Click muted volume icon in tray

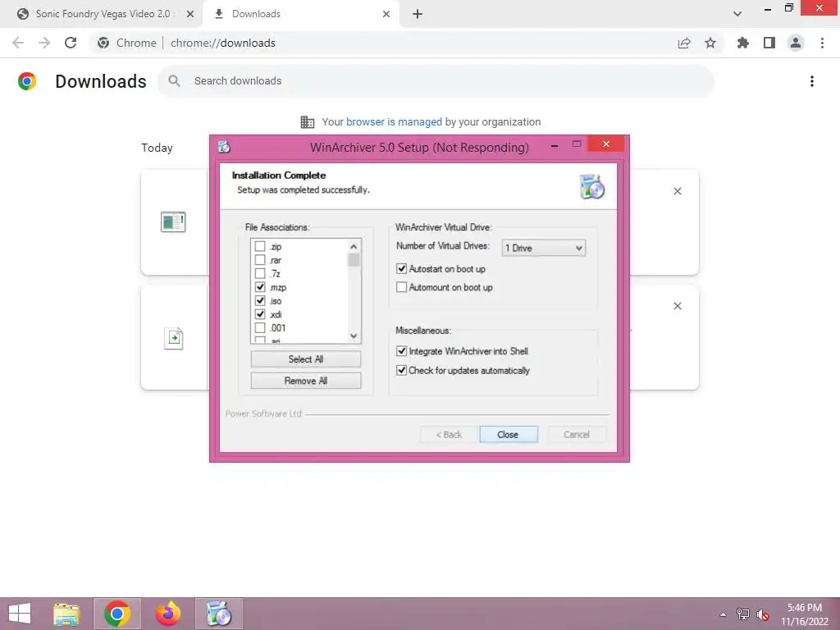point(763,614)
